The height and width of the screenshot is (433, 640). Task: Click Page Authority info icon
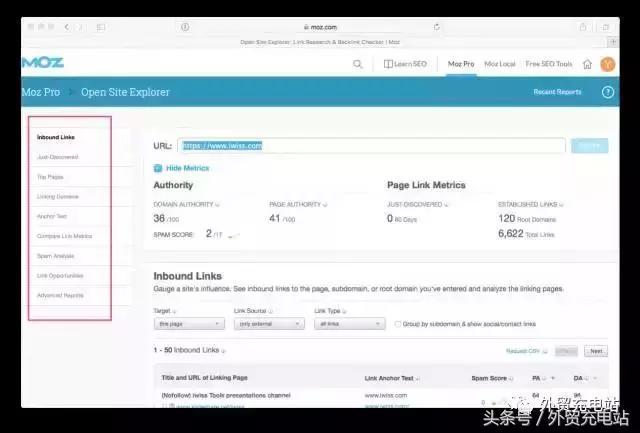tap(325, 205)
